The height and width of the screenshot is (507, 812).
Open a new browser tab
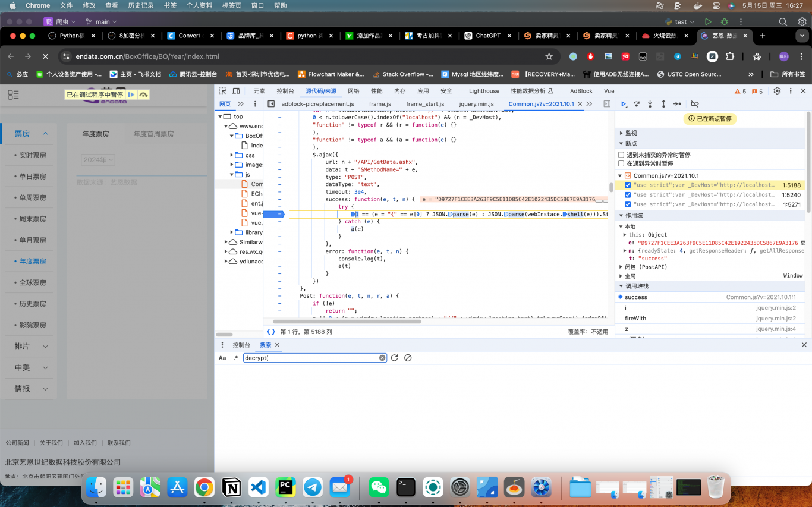click(763, 36)
